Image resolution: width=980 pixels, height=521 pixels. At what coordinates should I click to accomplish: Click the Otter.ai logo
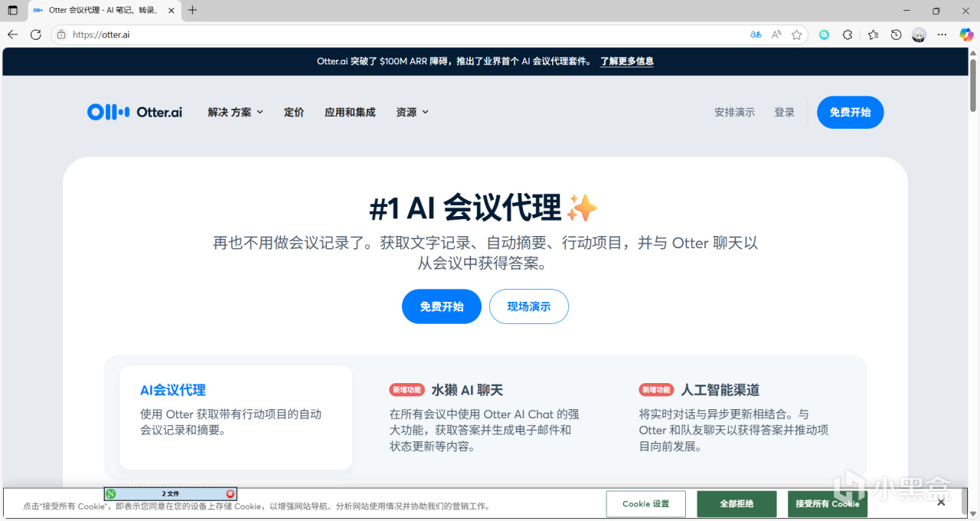(x=135, y=112)
